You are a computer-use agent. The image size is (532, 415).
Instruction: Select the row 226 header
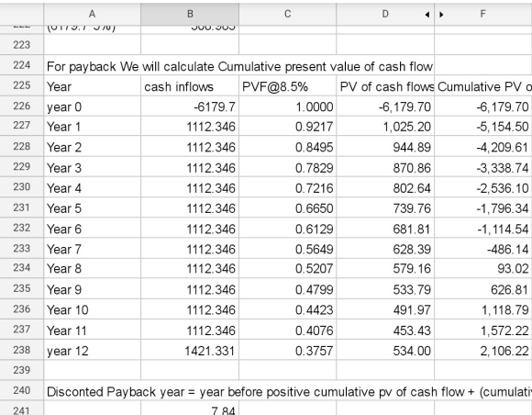click(x=22, y=106)
